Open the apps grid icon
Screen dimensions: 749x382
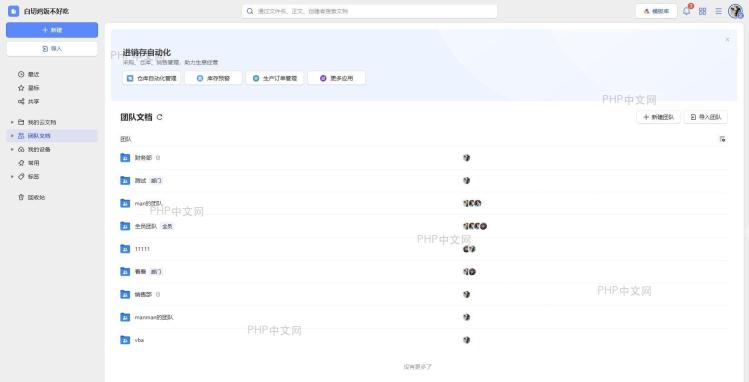[702, 11]
